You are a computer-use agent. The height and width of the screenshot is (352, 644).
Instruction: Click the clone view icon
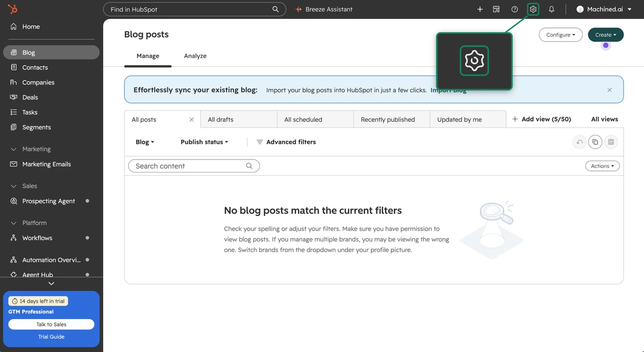click(595, 142)
